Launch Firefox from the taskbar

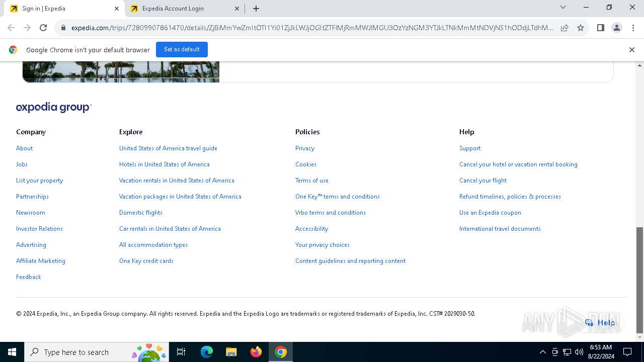[x=256, y=352]
